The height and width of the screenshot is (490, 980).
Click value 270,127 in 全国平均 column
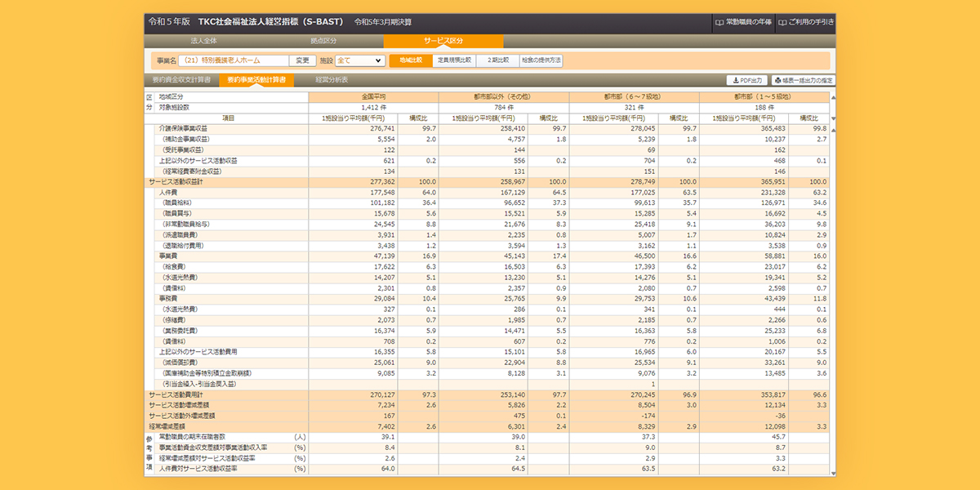[382, 394]
